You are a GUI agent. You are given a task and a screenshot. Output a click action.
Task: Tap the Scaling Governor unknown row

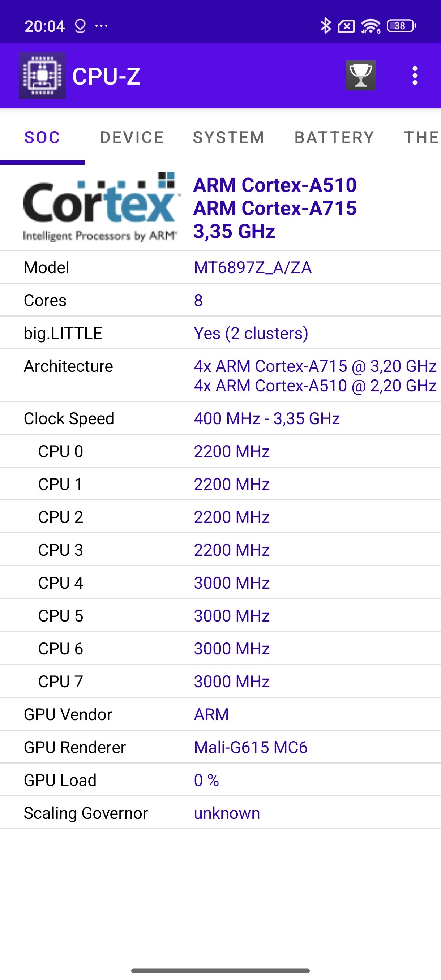220,813
